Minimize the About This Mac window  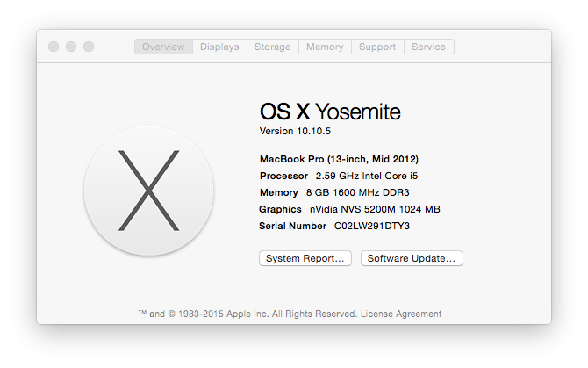[x=71, y=47]
